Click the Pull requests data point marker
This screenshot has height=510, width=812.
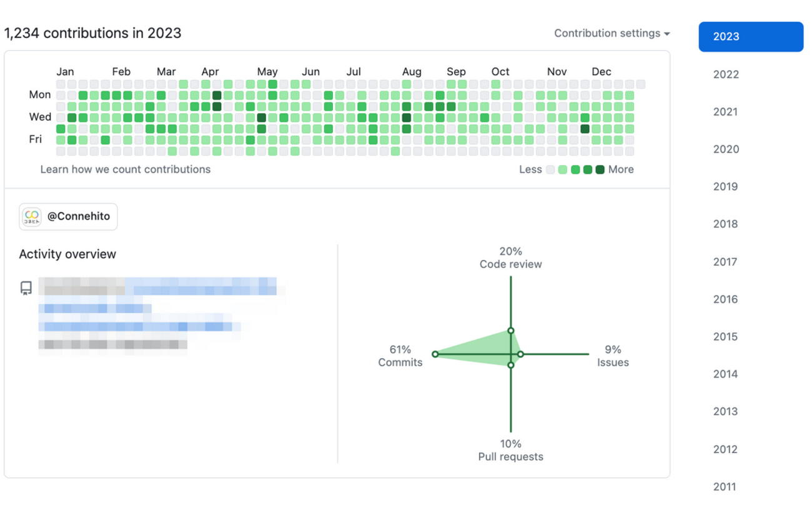click(x=511, y=365)
